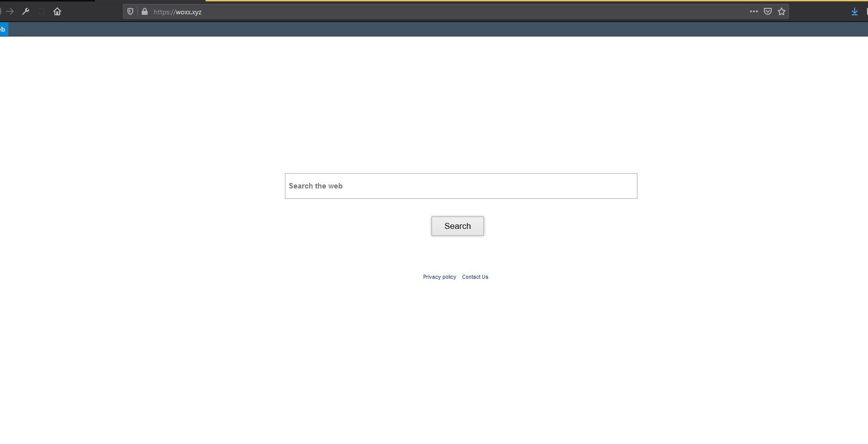View site security info via padlock icon
Viewport: 868px width, 444px height.
pyautogui.click(x=145, y=11)
